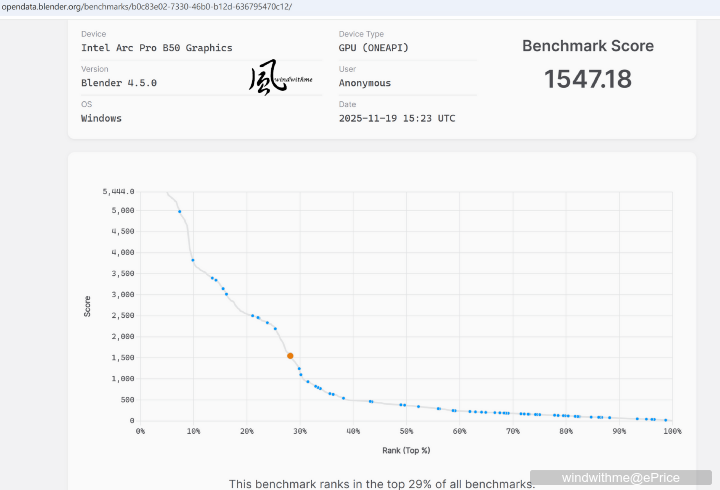
Task: Click the Windows OS value
Action: click(x=101, y=118)
